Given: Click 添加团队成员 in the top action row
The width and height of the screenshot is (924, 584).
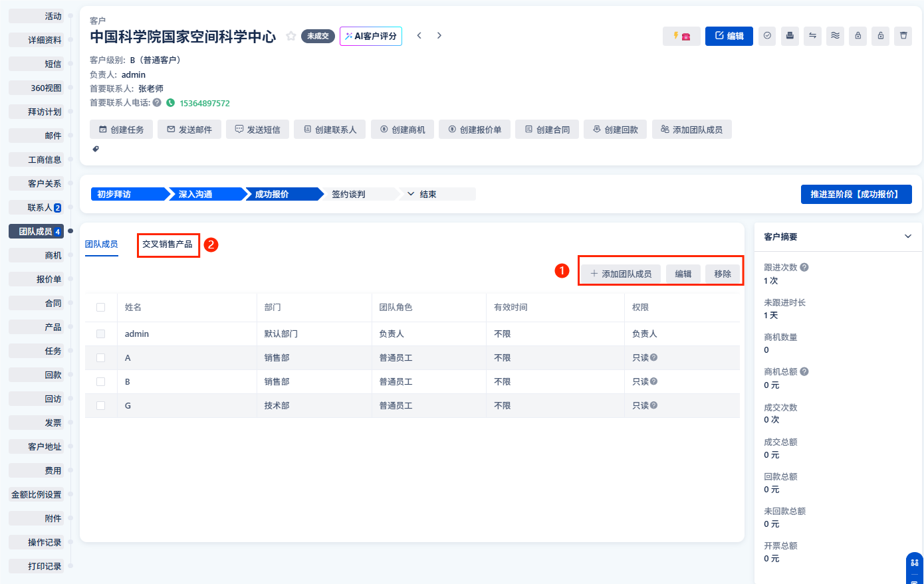Looking at the screenshot, I should tap(692, 130).
